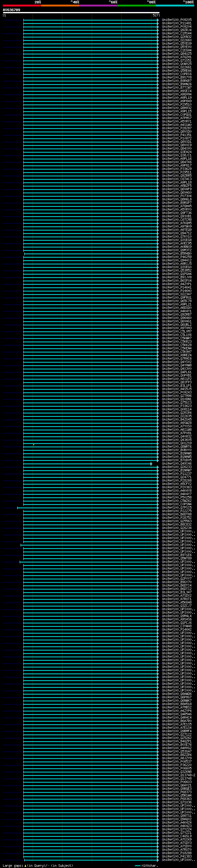Select hit UniRef100_C5WZ62
The height and width of the screenshot is (868, 197).
(176, 501)
